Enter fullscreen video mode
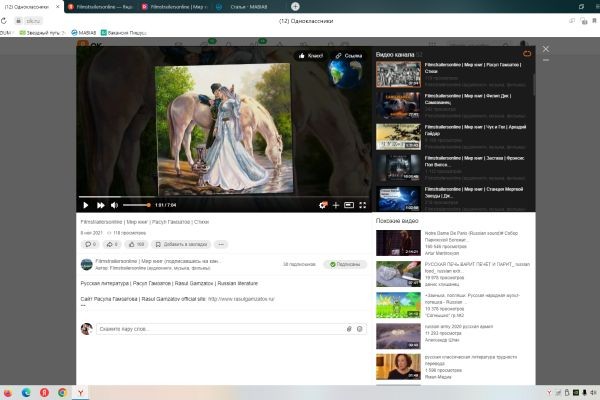Screen dimensions: 600x400 pyautogui.click(x=363, y=205)
